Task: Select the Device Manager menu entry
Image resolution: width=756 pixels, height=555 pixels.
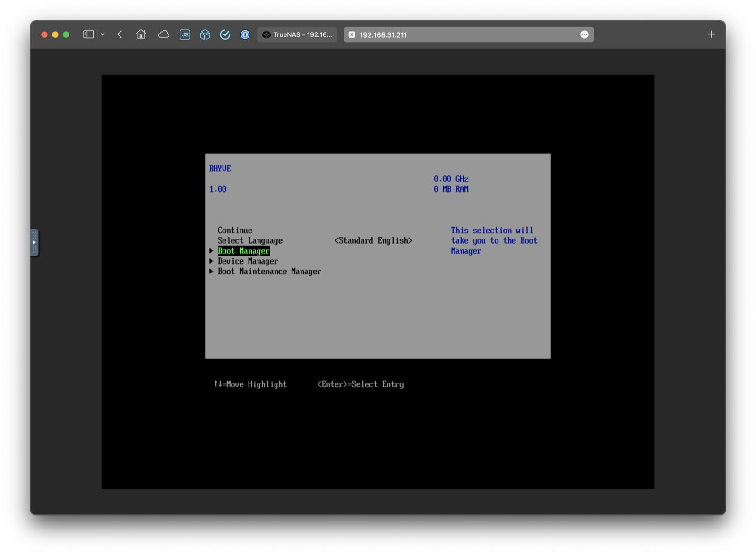Action: (x=247, y=261)
